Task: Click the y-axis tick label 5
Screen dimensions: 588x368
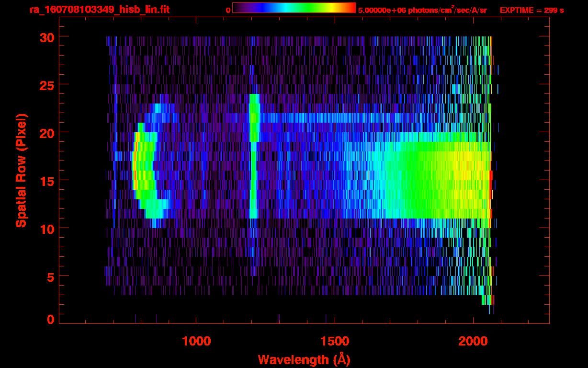Action: (51, 276)
